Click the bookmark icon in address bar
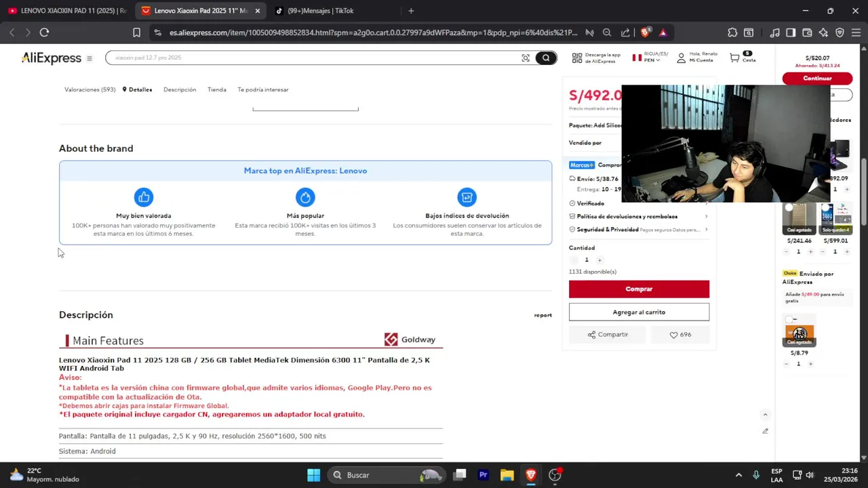 click(136, 33)
